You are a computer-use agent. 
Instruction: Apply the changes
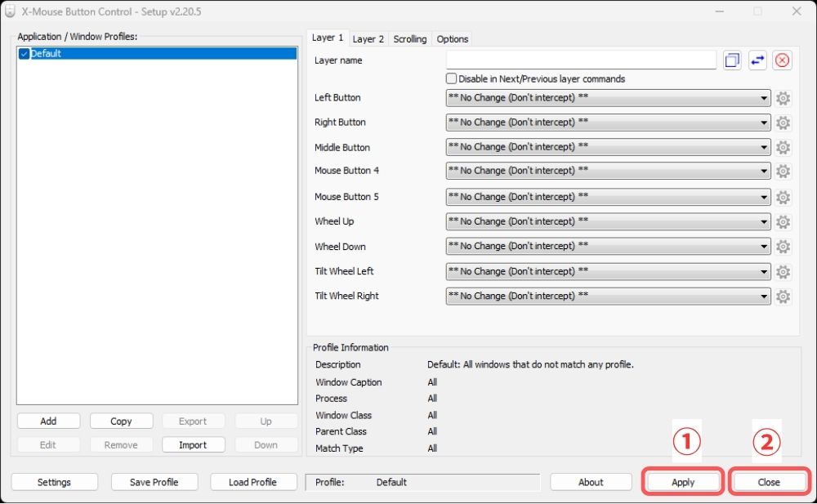coord(683,482)
